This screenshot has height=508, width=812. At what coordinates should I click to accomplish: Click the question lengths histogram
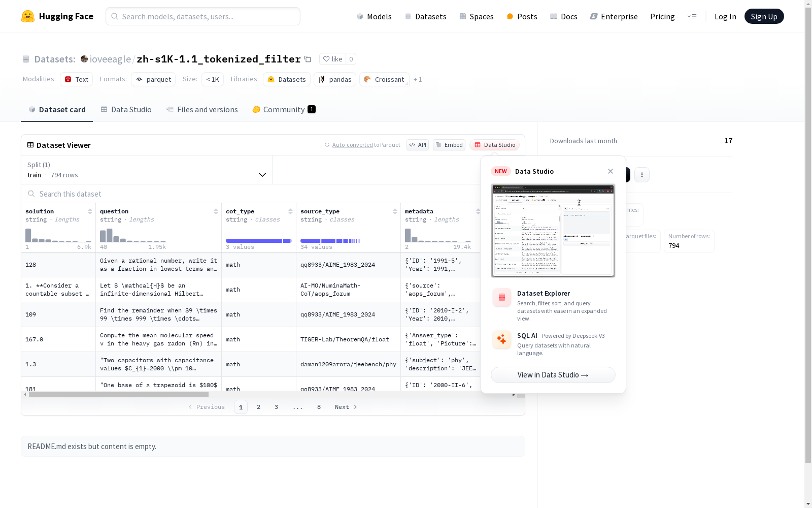coord(133,235)
